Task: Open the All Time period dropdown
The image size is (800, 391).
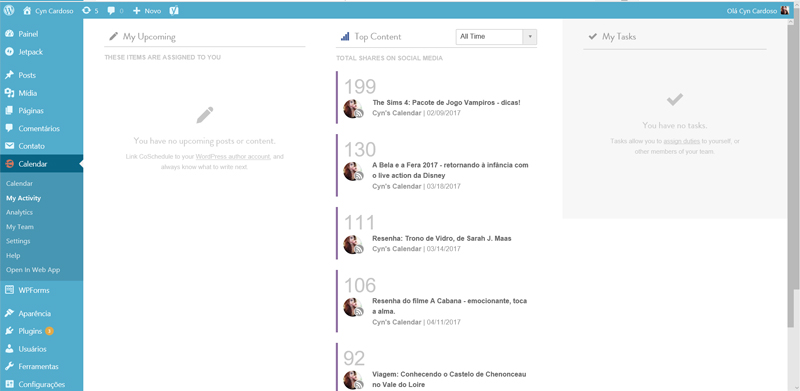Action: coord(496,37)
